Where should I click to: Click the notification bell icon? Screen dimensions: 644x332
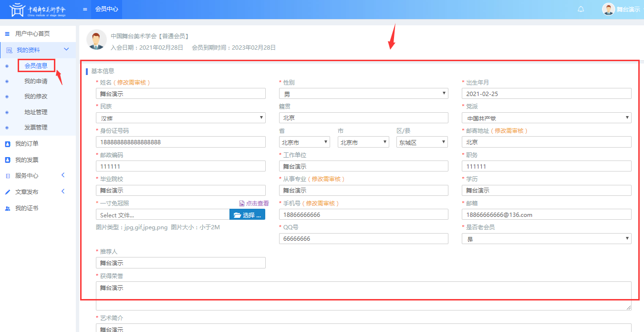581,9
